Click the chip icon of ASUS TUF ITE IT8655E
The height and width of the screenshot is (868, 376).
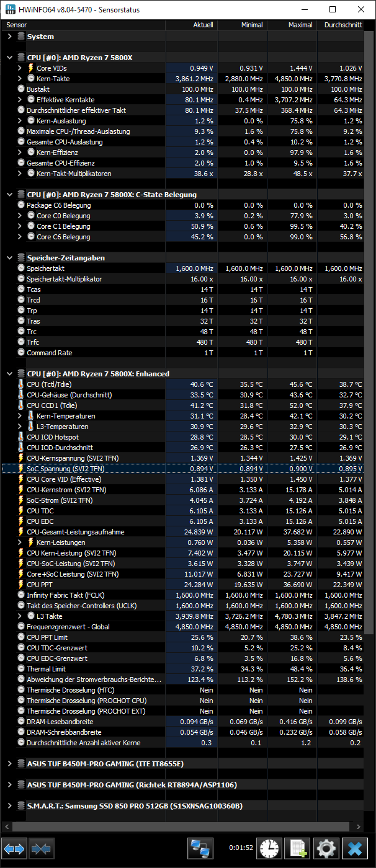pos(21,764)
